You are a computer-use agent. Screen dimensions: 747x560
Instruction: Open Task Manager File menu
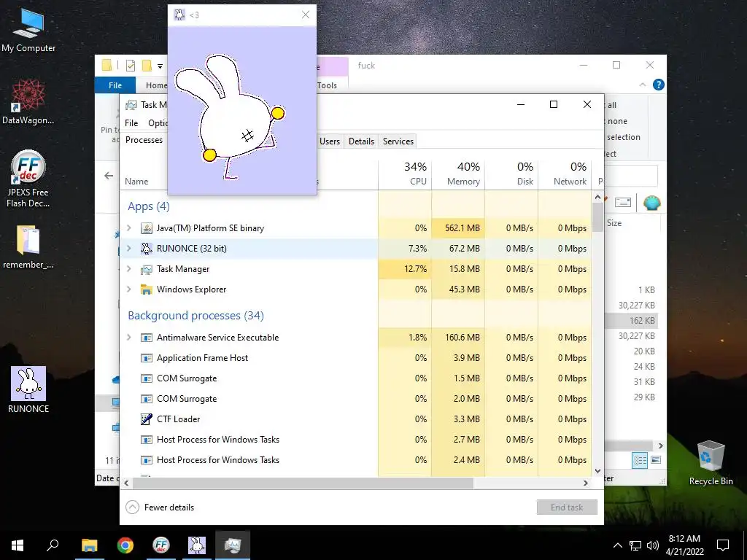coord(131,122)
